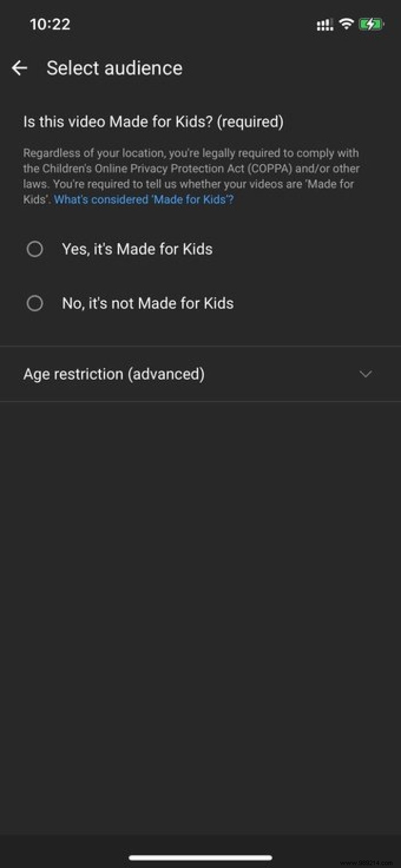Click the 'Select audience' page title
Viewport: 401px width, 868px height.
(115, 68)
